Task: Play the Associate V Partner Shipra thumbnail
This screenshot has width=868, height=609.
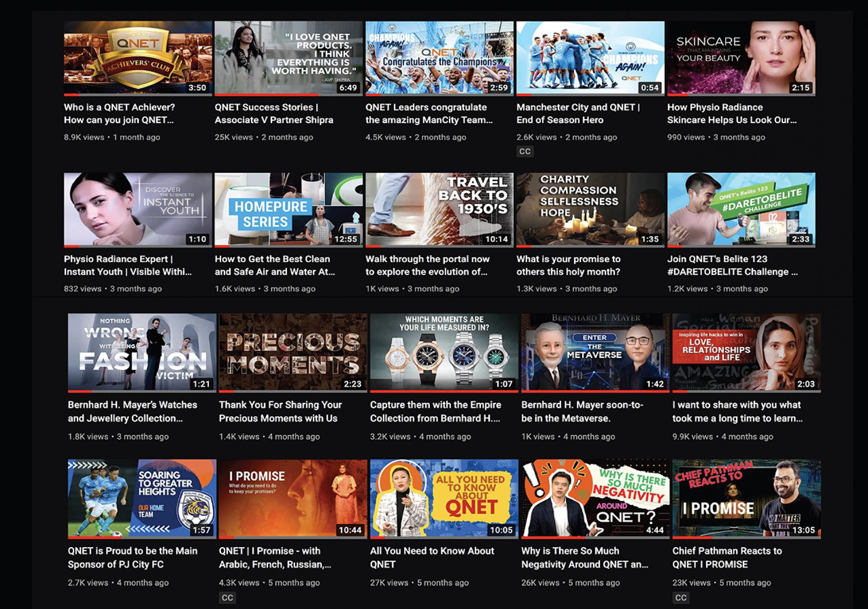Action: point(288,58)
